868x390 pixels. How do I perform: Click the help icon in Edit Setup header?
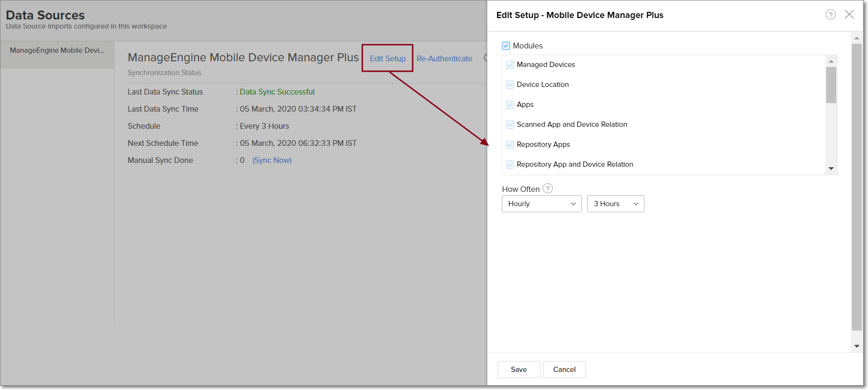coord(830,15)
